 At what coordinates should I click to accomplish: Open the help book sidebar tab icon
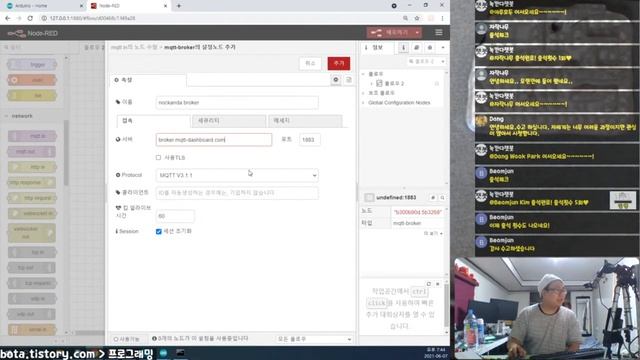click(x=416, y=48)
